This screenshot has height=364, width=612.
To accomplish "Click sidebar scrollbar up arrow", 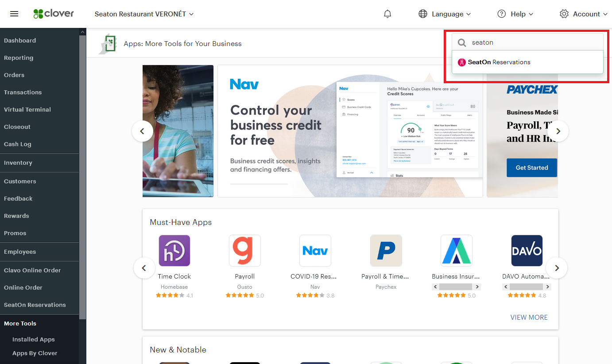I will coord(82,31).
